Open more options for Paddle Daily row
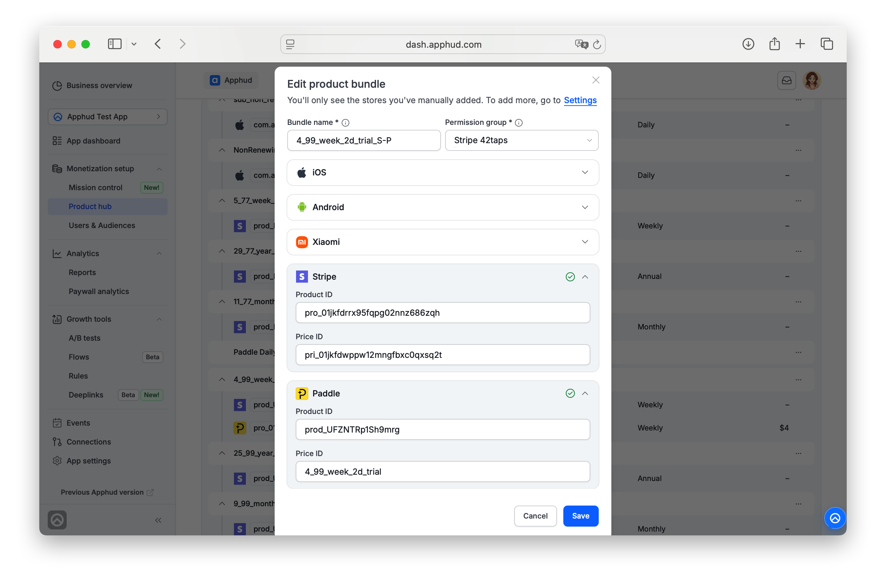The height and width of the screenshot is (588, 886). pos(798,352)
